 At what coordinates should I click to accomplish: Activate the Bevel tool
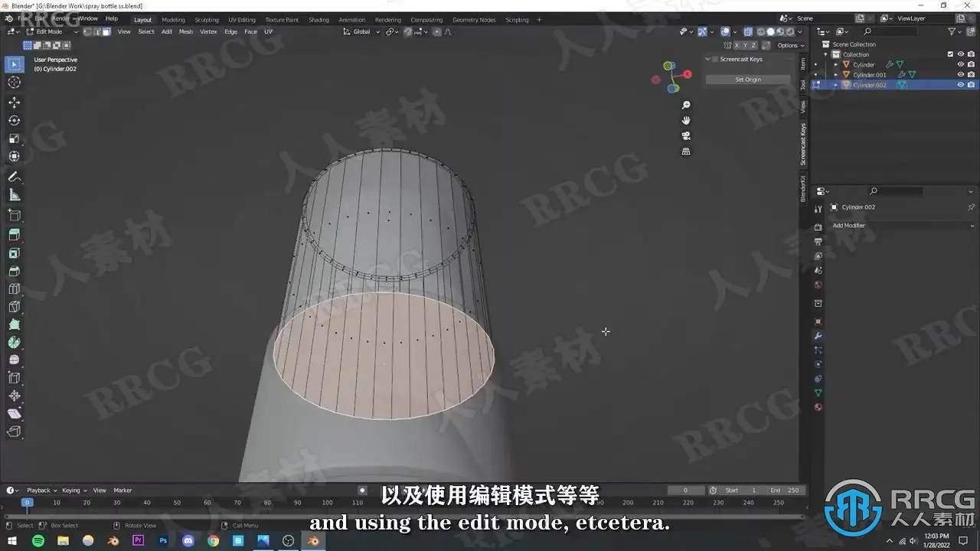[x=14, y=271]
